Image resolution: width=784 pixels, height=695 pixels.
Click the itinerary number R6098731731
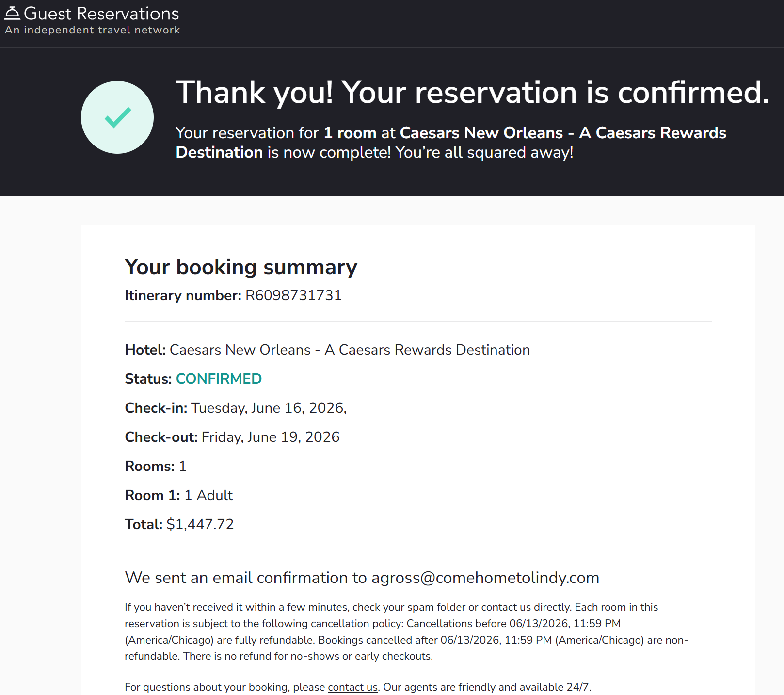tap(293, 295)
